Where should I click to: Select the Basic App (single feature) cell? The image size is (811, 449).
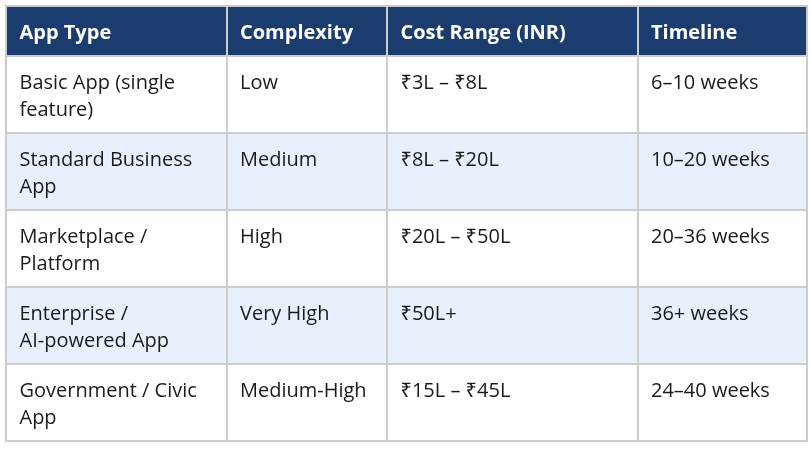[97, 96]
